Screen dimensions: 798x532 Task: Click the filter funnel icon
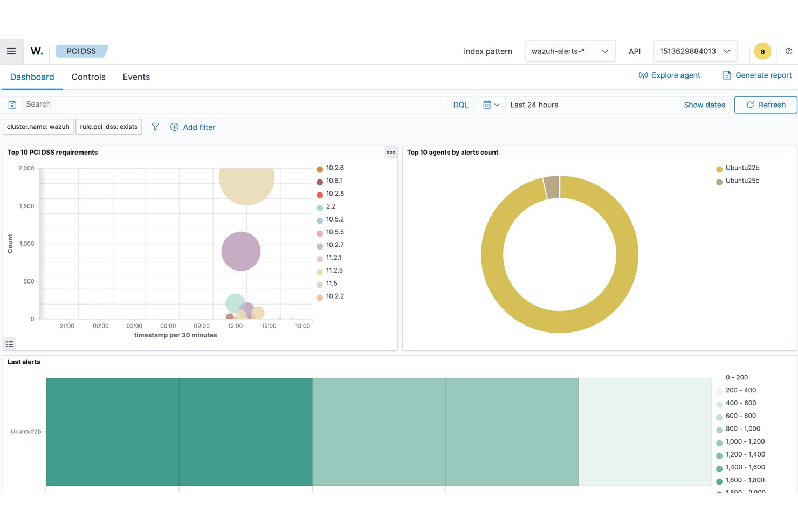[x=155, y=127]
